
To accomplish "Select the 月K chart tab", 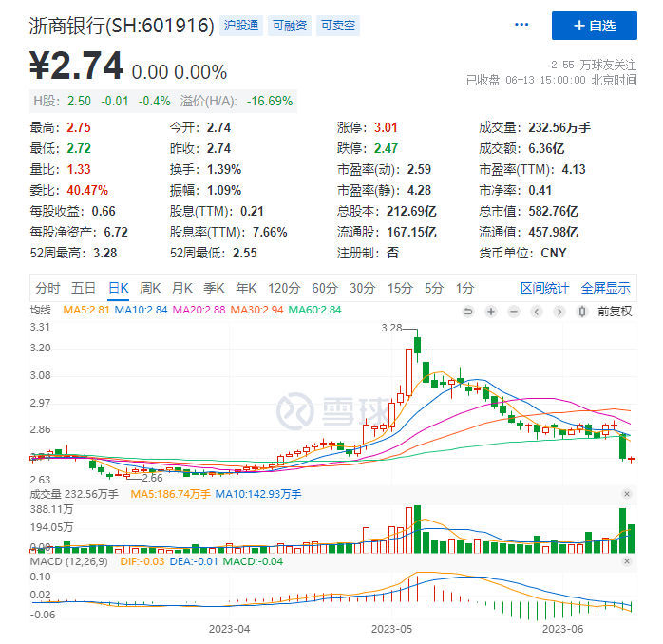I will point(181,289).
